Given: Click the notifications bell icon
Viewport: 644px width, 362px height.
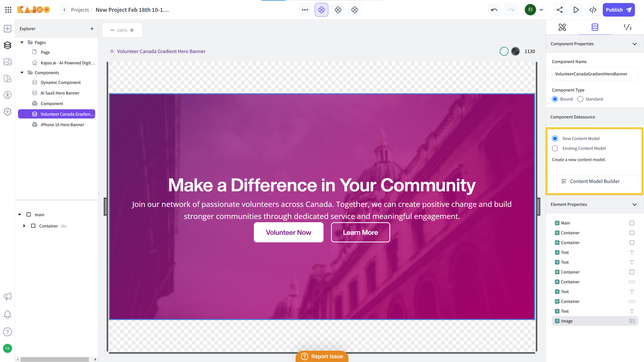Looking at the screenshot, I should [x=8, y=314].
